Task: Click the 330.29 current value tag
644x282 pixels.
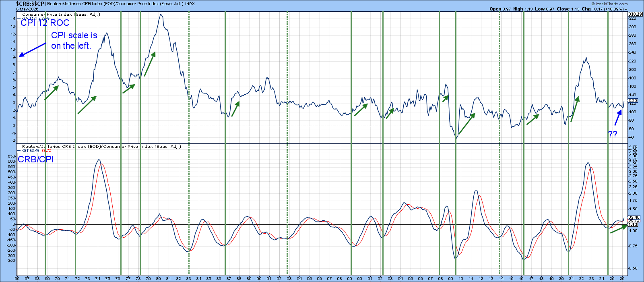Action: [x=635, y=14]
